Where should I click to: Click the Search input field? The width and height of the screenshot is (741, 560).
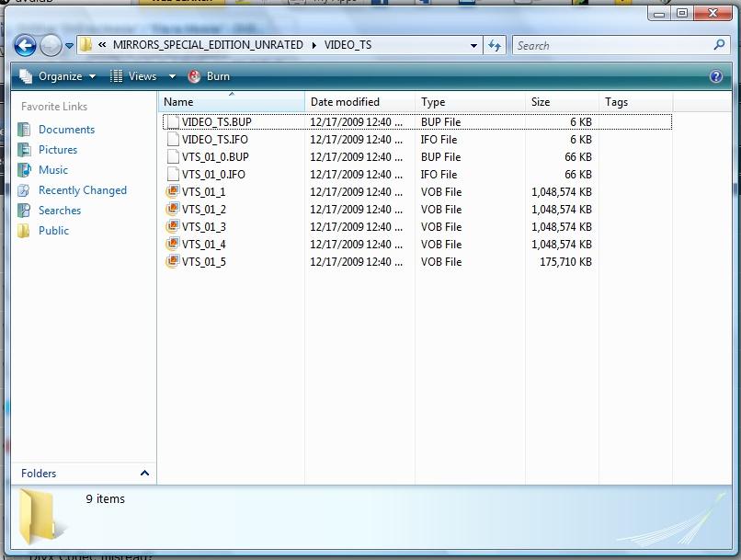(x=611, y=45)
